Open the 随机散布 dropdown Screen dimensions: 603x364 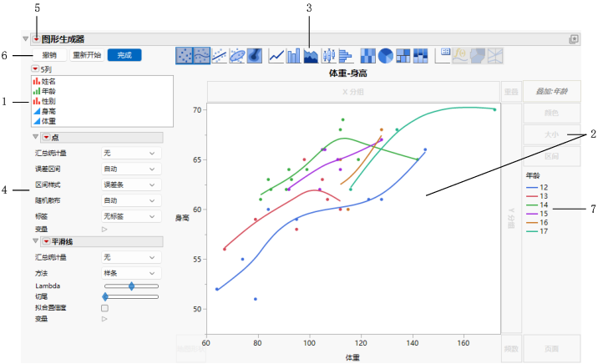pyautogui.click(x=131, y=200)
